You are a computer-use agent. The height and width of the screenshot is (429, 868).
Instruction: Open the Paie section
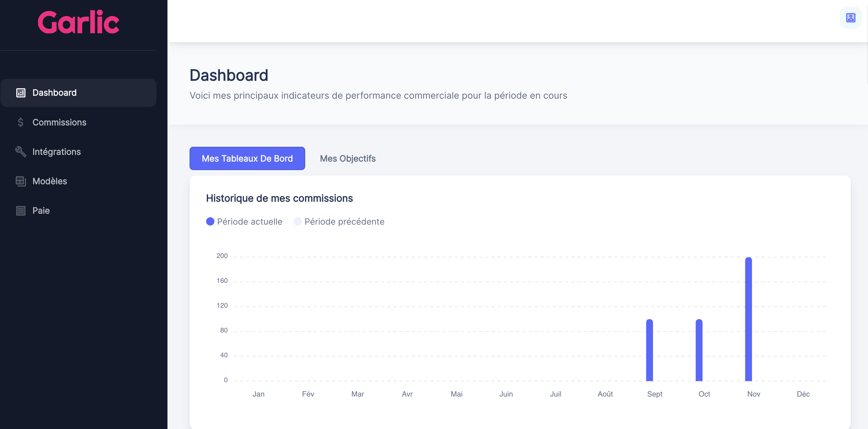[79, 211]
